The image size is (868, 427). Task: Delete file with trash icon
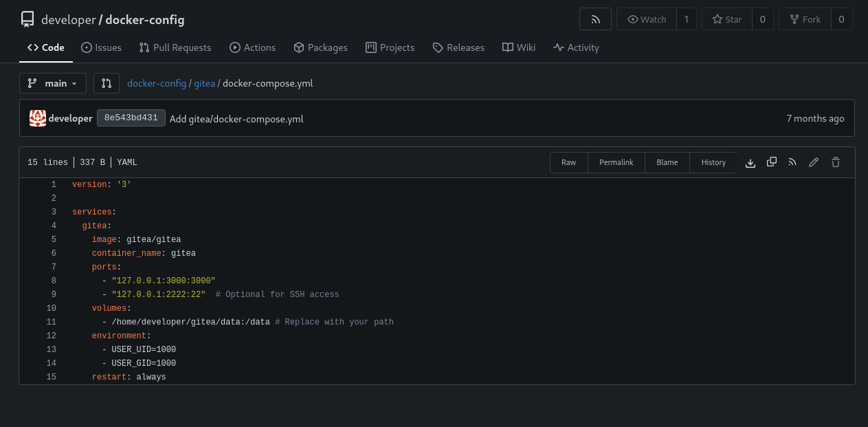point(836,162)
